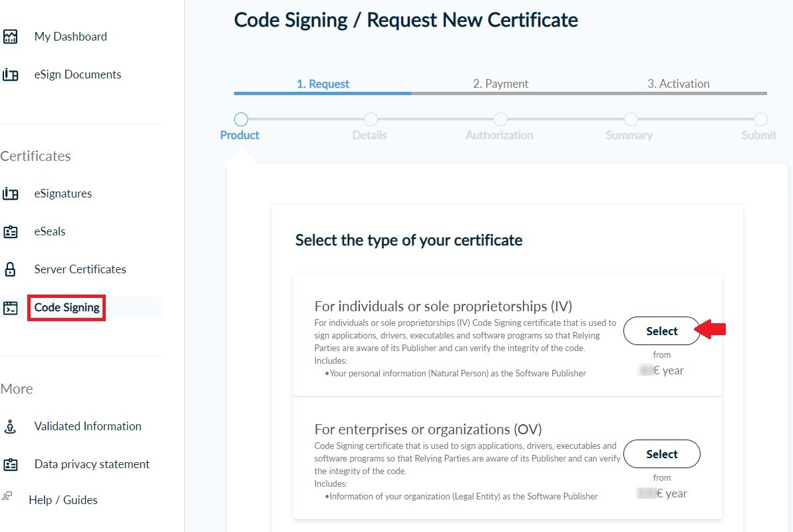Open the Server Certificates menu link
This screenshot has height=532, width=793.
pyautogui.click(x=80, y=269)
